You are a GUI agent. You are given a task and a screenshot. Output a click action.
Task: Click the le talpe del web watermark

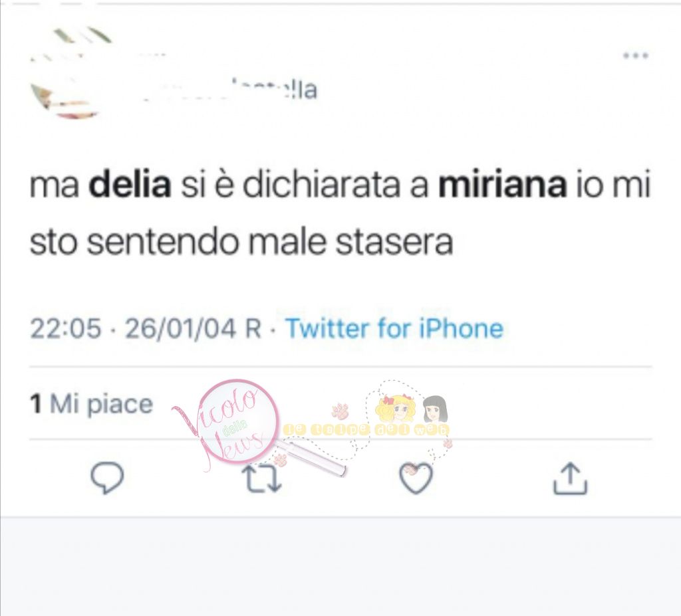pos(367,430)
